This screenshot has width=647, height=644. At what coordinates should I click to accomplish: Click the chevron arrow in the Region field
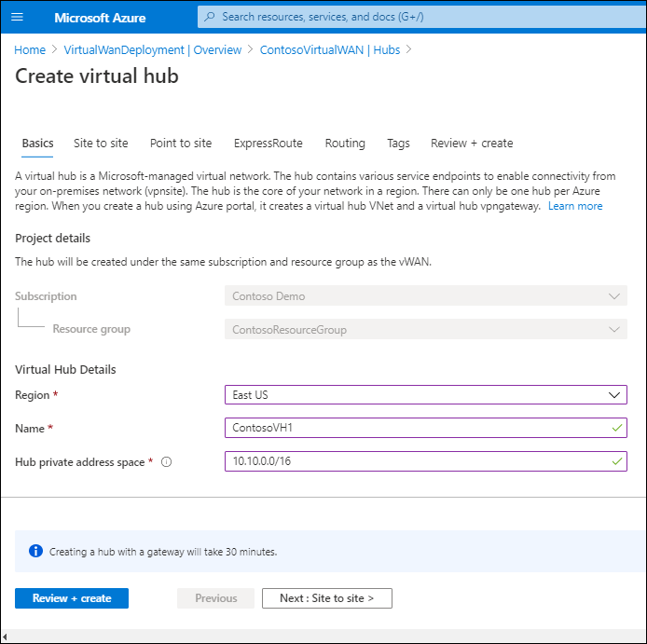pyautogui.click(x=614, y=395)
